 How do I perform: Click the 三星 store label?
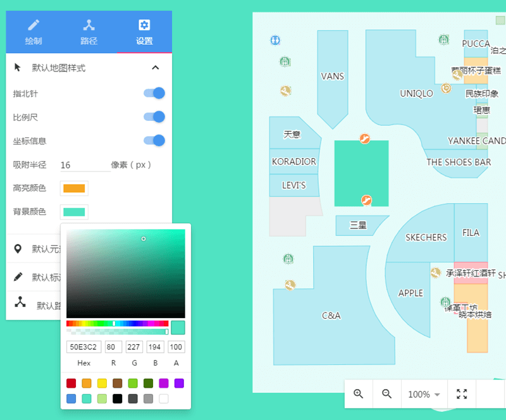tap(358, 225)
